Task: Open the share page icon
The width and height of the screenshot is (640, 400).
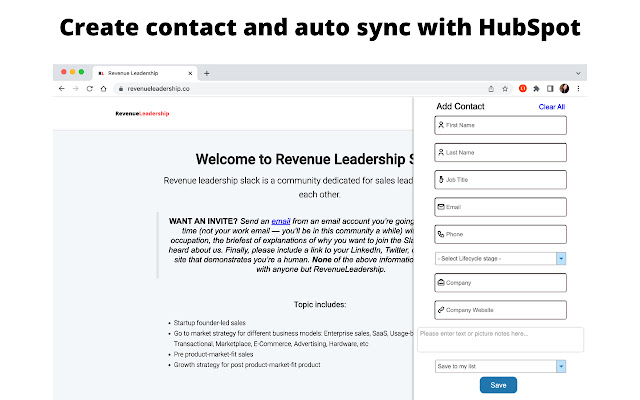Action: (x=491, y=89)
